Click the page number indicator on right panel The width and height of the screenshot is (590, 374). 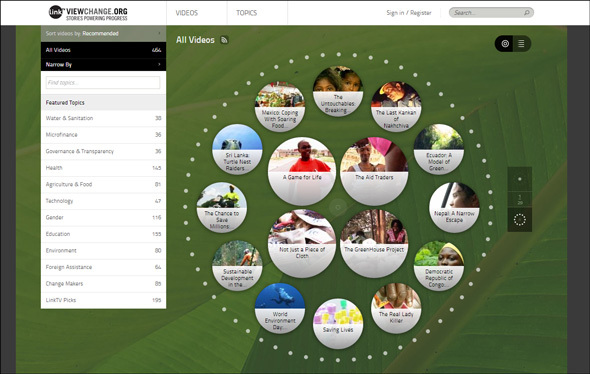(x=520, y=200)
